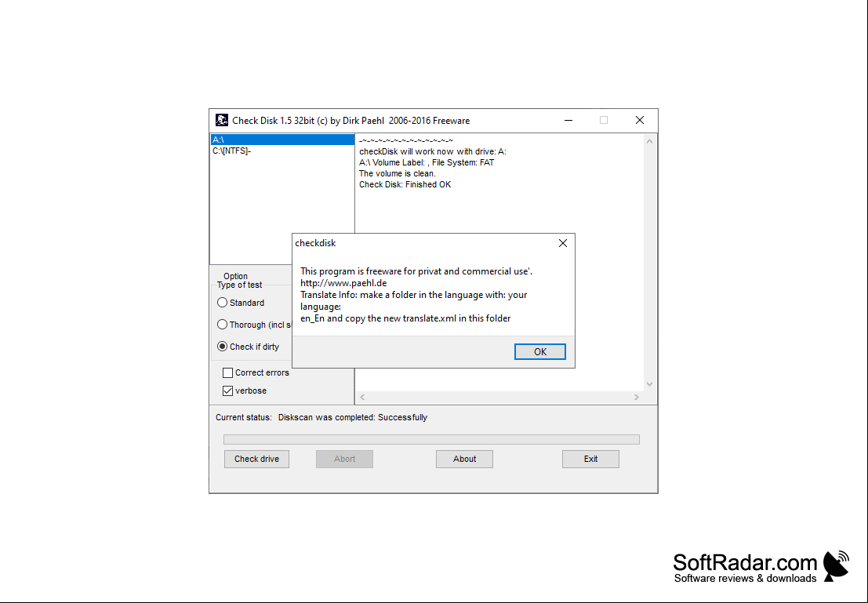Screen dimensions: 868x603
Task: Select drive C:\[NTFS]- in the list
Action: pos(282,151)
